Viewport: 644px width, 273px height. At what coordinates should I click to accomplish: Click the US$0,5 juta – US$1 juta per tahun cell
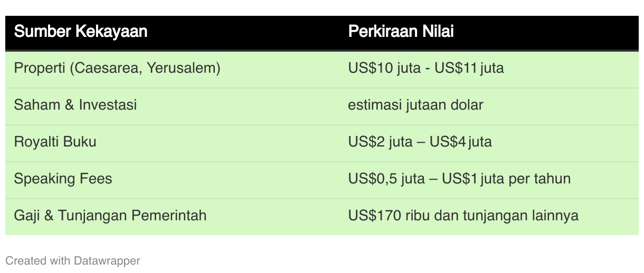coord(459,179)
